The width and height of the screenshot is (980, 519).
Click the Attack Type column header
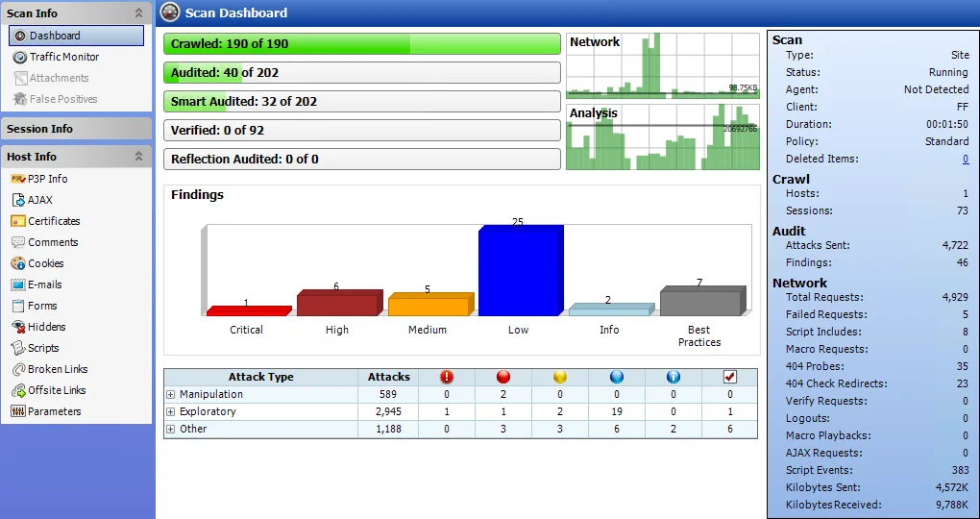[260, 377]
